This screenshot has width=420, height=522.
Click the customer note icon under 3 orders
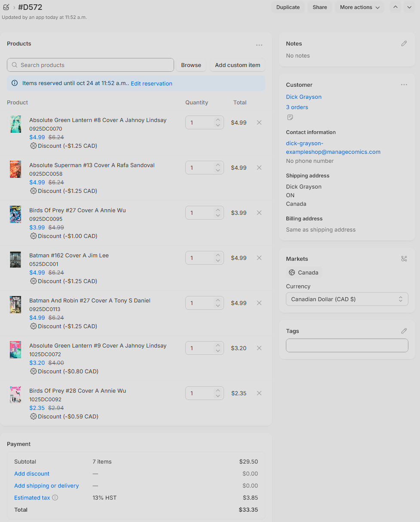[290, 117]
